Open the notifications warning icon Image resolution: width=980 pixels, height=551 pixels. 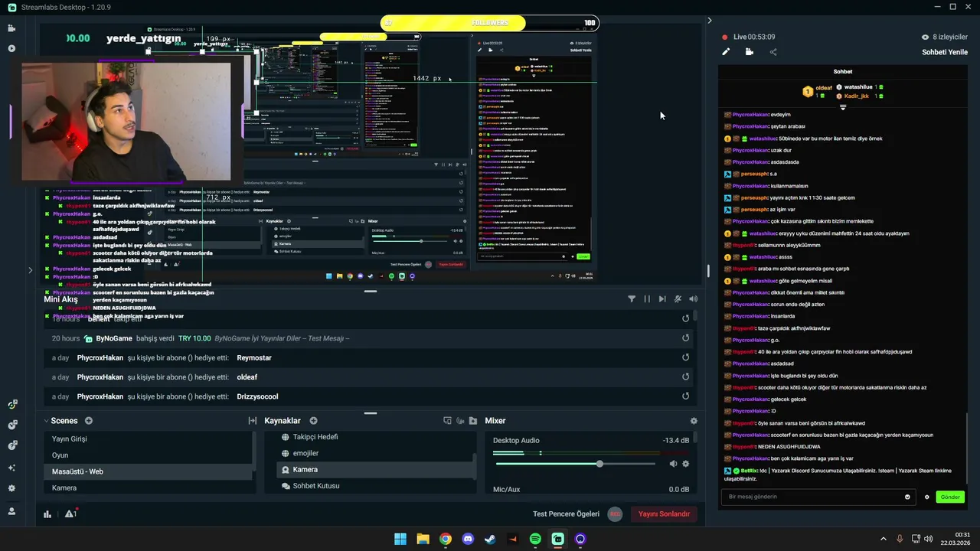[70, 514]
